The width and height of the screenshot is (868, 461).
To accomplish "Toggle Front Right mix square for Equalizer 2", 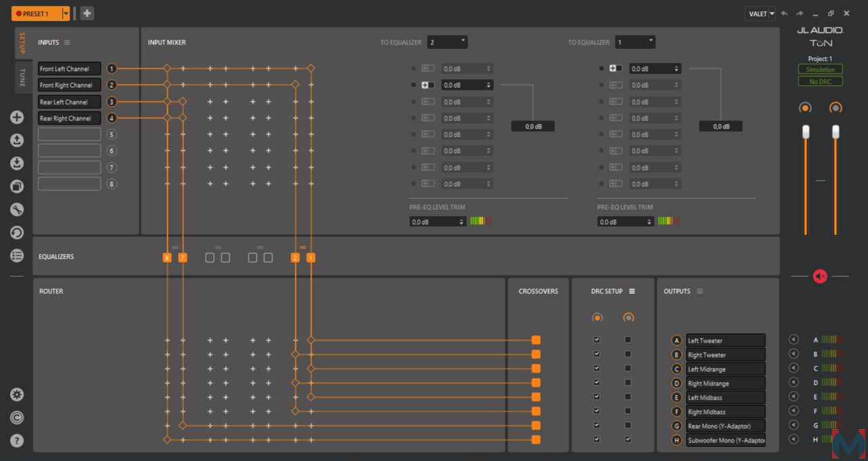I will click(x=414, y=85).
